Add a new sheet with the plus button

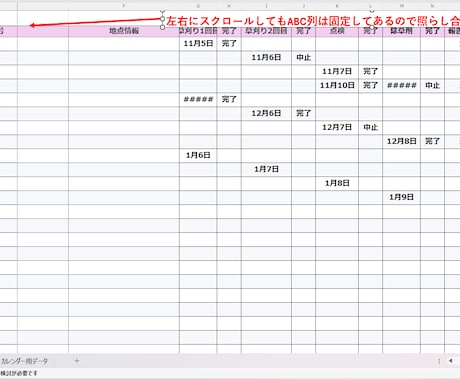(x=77, y=361)
